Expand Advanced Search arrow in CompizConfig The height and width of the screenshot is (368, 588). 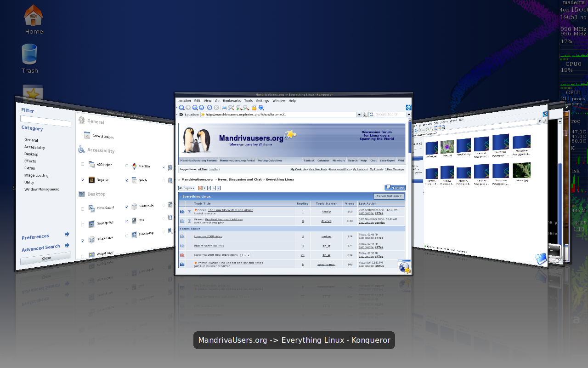coord(67,245)
